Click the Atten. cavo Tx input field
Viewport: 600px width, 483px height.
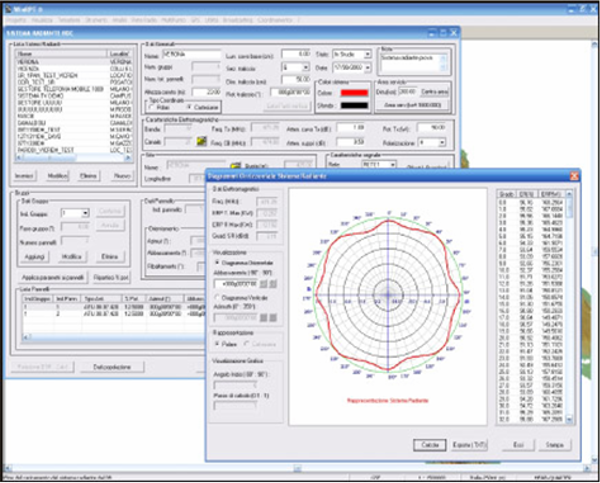tap(351, 128)
